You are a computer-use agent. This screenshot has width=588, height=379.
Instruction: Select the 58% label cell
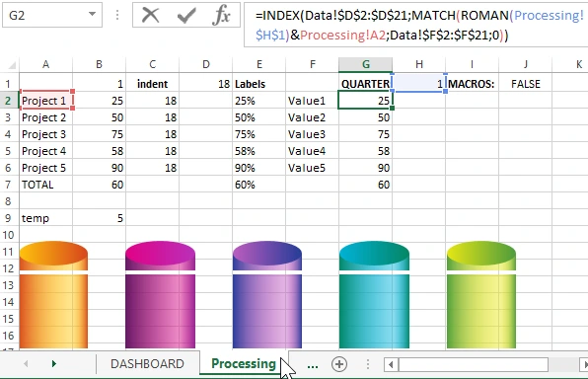tap(259, 151)
